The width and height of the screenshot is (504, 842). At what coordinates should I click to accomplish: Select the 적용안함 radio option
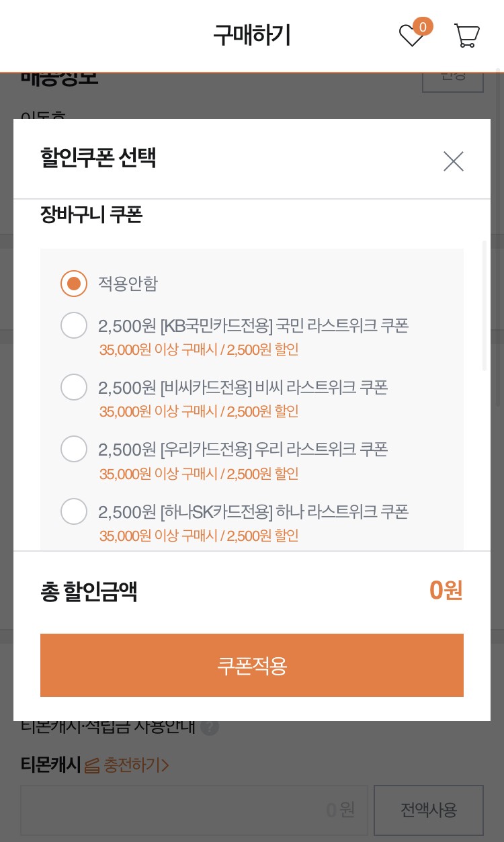(74, 284)
